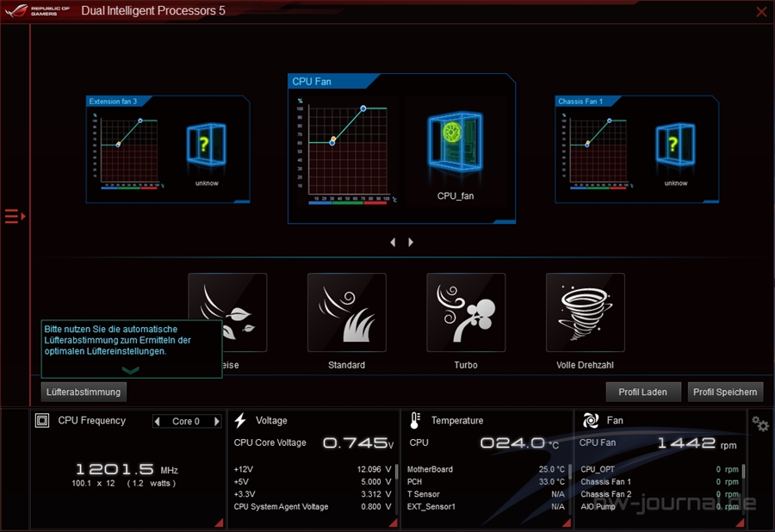The height and width of the screenshot is (532, 775).
Task: Click the top curve point on CPU Fan graph
Action: pyautogui.click(x=363, y=108)
